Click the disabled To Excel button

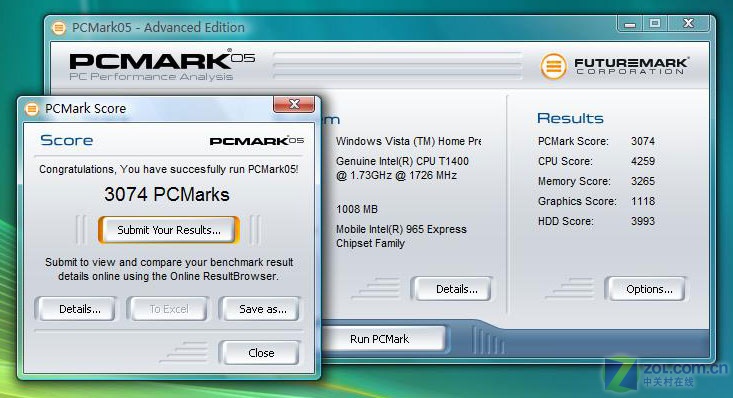tap(169, 309)
